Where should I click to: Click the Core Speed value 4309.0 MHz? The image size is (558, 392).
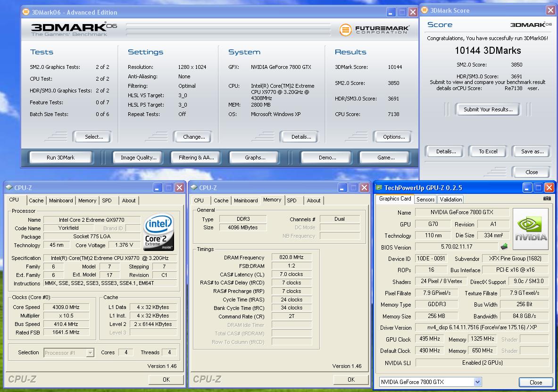[x=66, y=307]
